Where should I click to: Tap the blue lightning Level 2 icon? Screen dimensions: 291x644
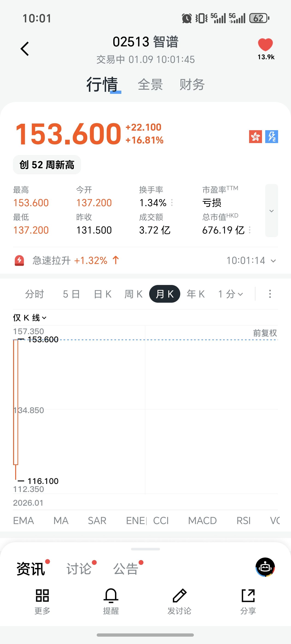[x=272, y=136]
